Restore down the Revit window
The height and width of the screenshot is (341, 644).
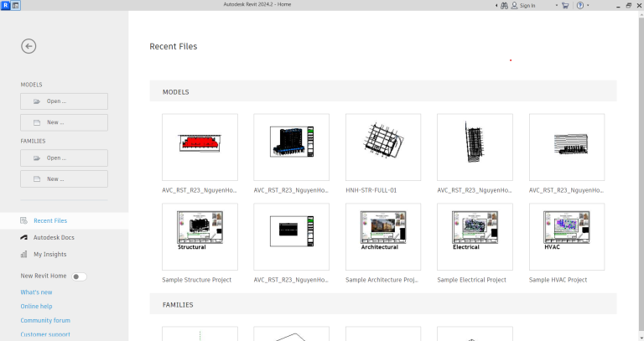coord(628,5)
